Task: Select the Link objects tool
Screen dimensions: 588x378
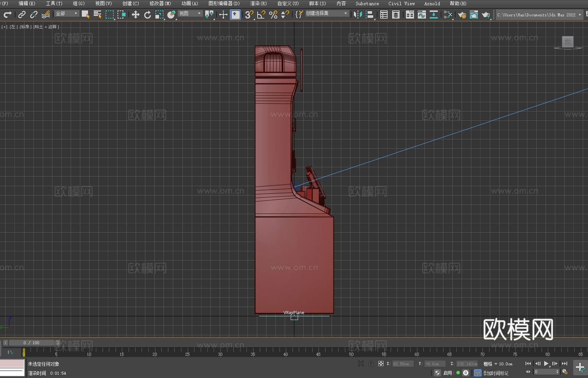Action: point(22,14)
